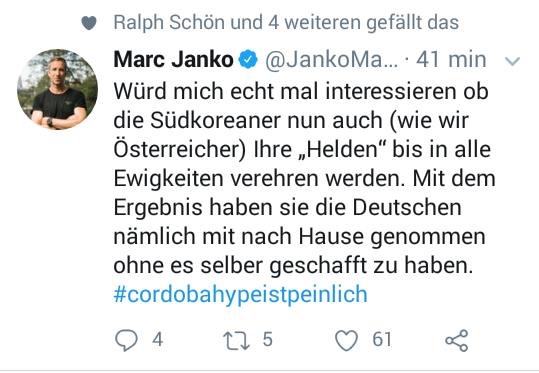Open Ralph Schön's profile from the like notice

[170, 23]
